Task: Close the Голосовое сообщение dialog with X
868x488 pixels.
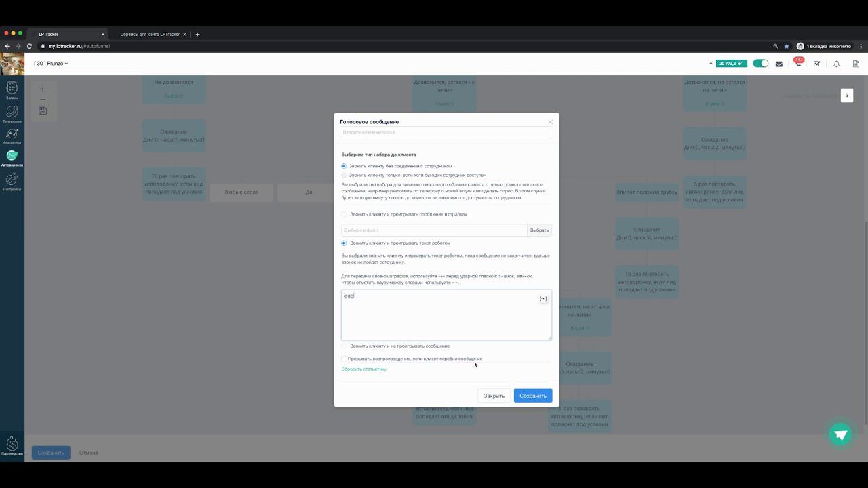Action: click(550, 122)
